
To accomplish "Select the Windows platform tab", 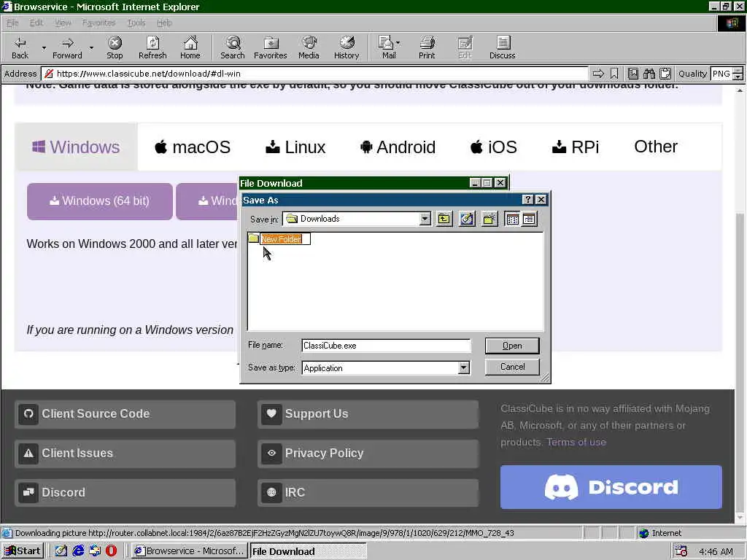I will coord(76,147).
